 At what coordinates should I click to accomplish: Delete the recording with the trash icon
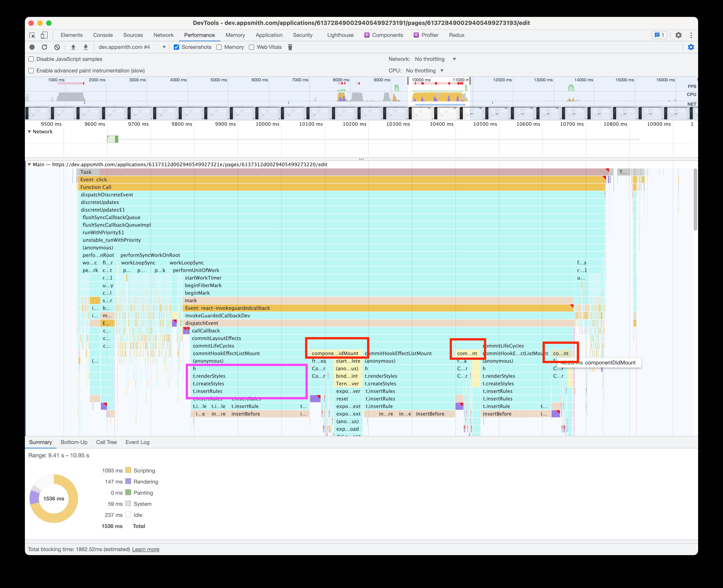click(x=290, y=47)
